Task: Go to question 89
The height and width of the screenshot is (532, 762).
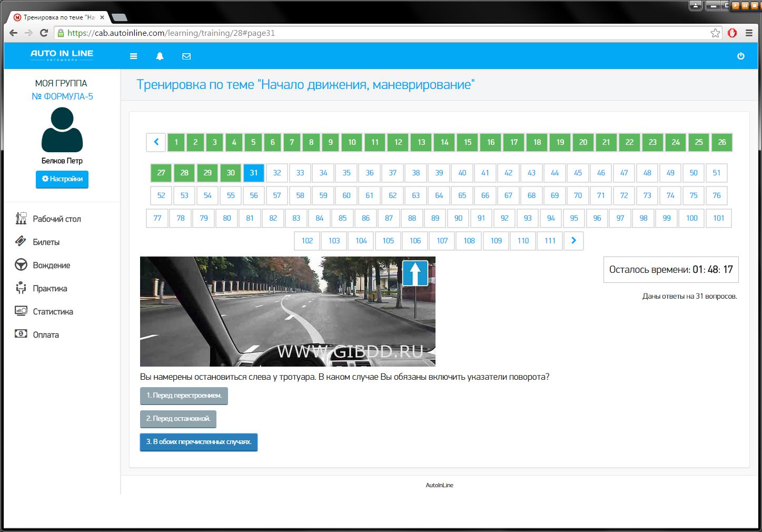Action: point(435,218)
